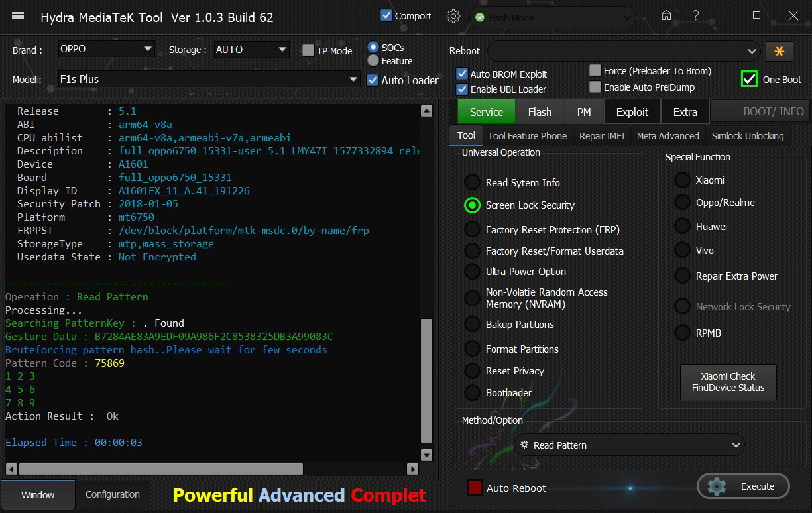Open the PM tab
Viewport: 812px width, 513px height.
pyautogui.click(x=584, y=112)
